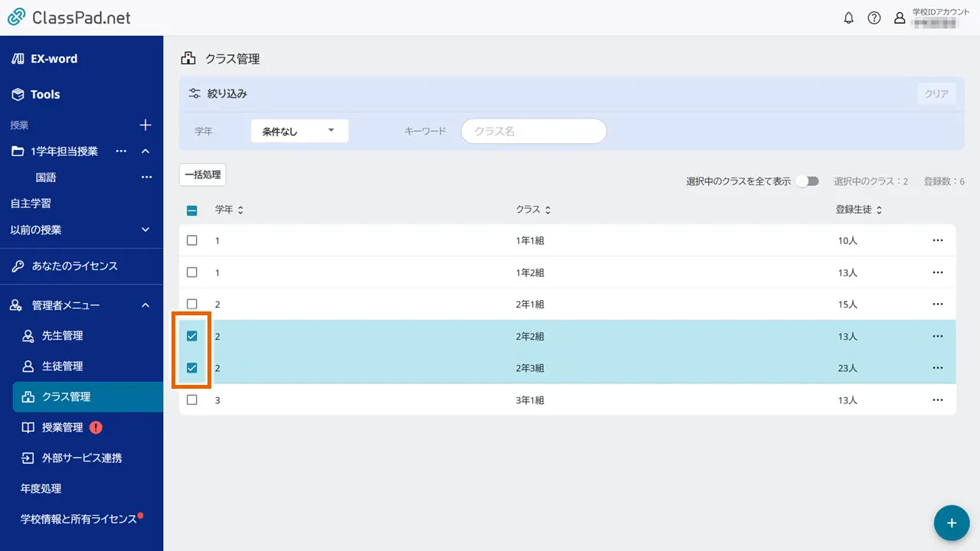Collapse the 管理者メニュー section
This screenshot has width=980, height=551.
145,305
